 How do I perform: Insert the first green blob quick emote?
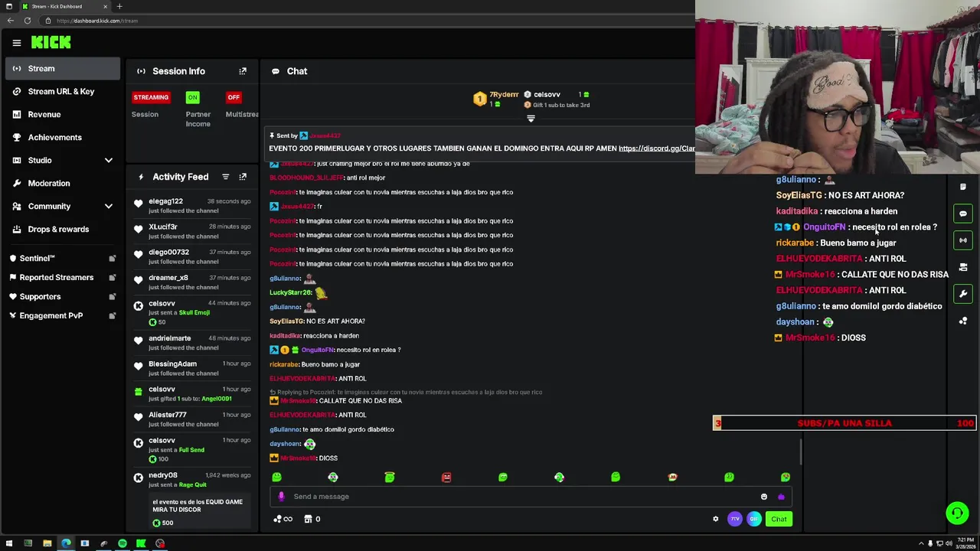(276, 477)
